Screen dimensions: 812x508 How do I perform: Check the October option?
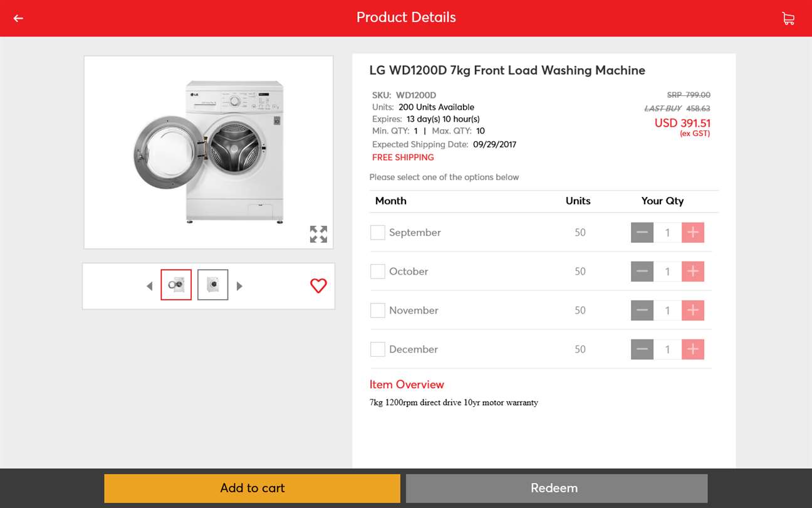pyautogui.click(x=377, y=272)
